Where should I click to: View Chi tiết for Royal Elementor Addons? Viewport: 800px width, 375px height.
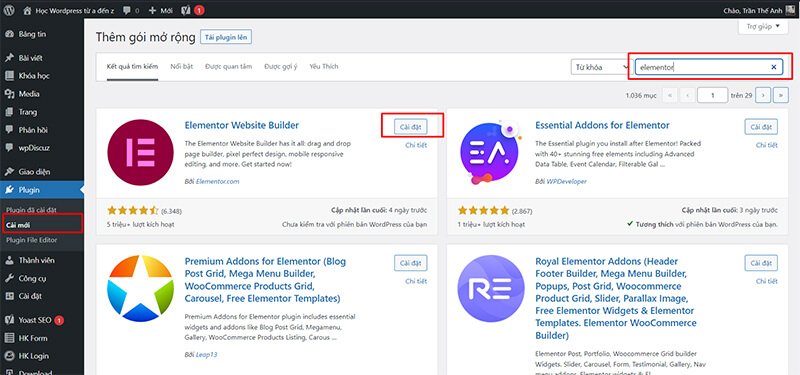(767, 281)
